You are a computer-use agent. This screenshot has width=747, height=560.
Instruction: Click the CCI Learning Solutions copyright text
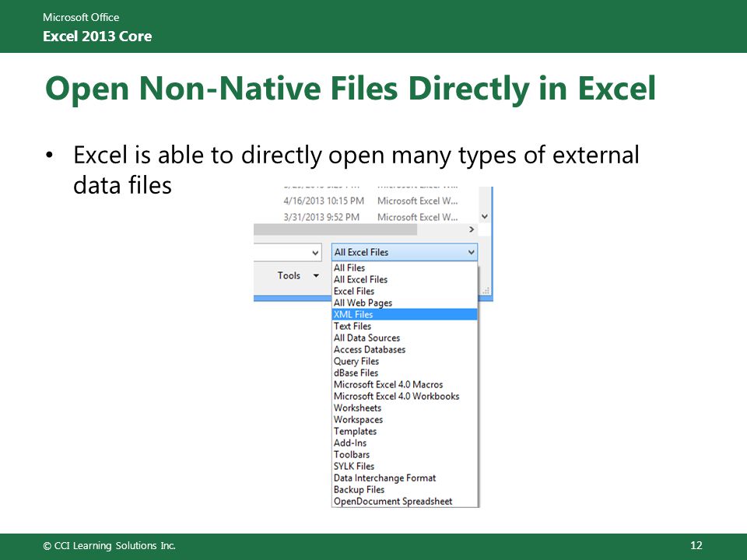coord(109,546)
